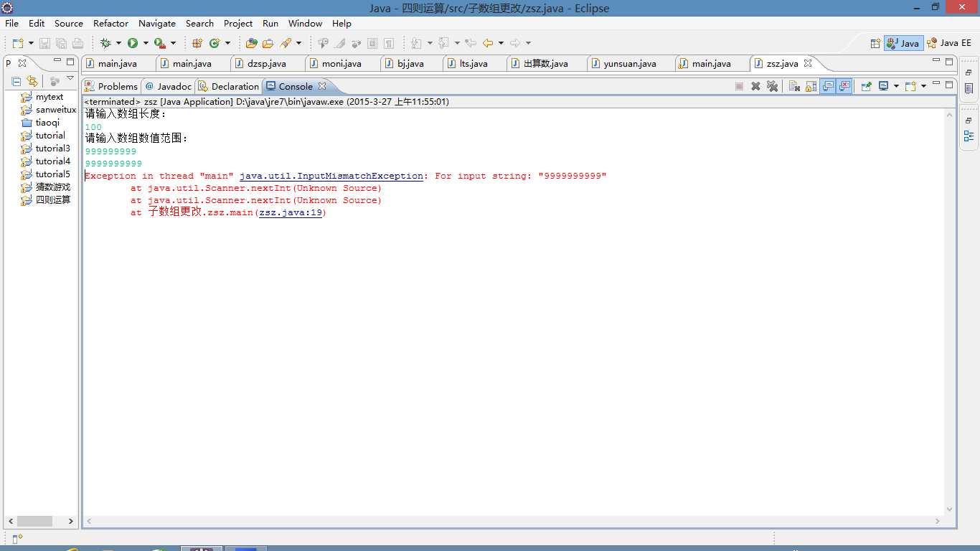Pin the Console view
This screenshot has width=980, height=551.
pyautogui.click(x=867, y=86)
